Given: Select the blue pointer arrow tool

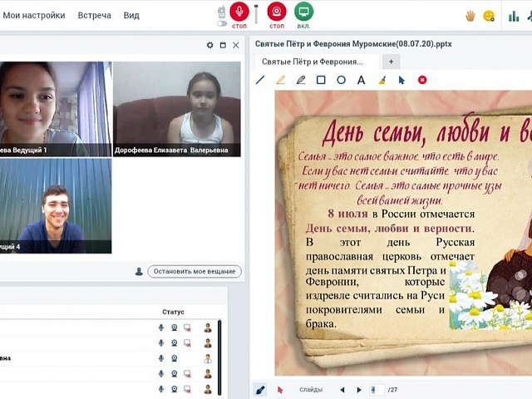Looking at the screenshot, I should coord(401,80).
